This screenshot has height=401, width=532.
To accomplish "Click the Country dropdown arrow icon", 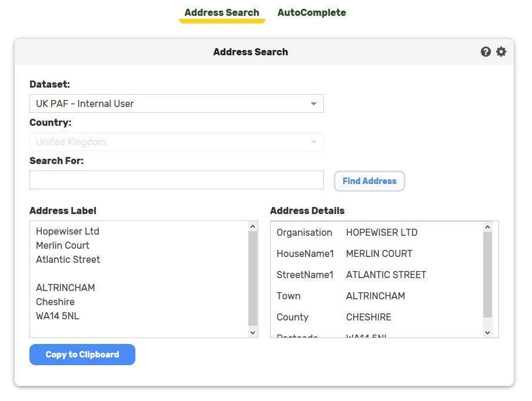I will point(314,142).
